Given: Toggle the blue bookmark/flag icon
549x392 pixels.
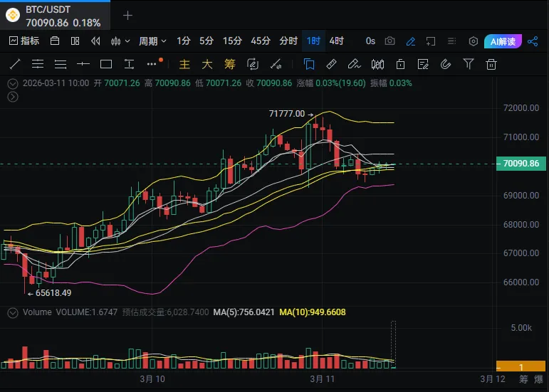Looking at the screenshot, I should 309,64.
